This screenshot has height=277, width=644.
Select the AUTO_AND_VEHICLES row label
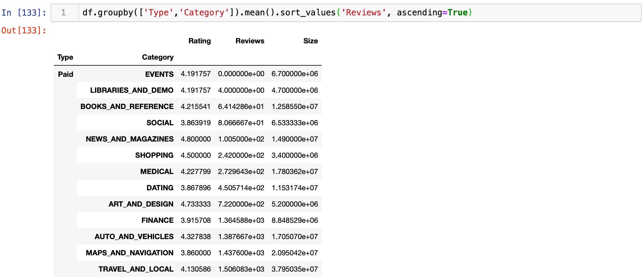coord(134,237)
